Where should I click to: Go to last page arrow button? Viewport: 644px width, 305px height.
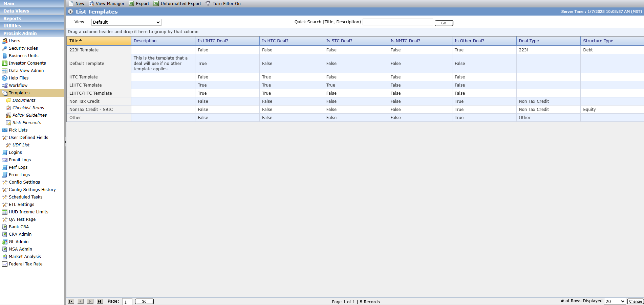tap(100, 301)
